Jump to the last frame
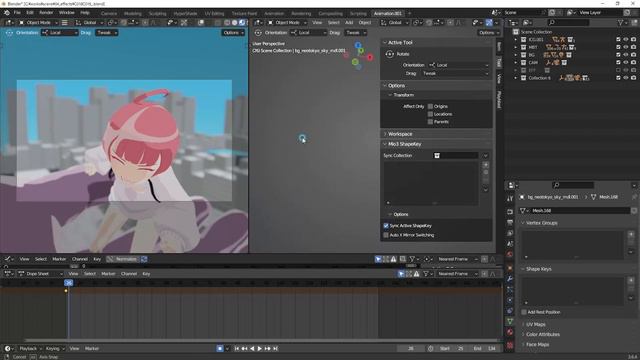The width and height of the screenshot is (640, 360). [276, 349]
